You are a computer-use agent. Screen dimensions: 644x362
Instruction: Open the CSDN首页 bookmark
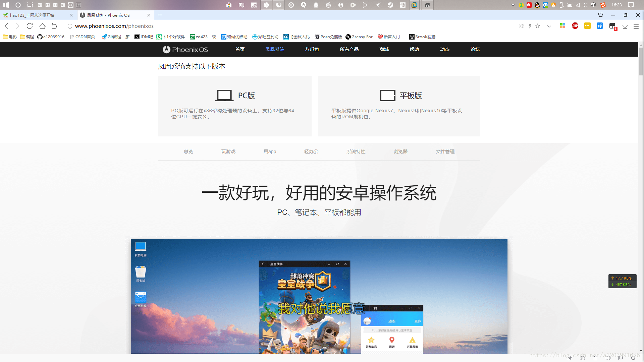pos(83,37)
